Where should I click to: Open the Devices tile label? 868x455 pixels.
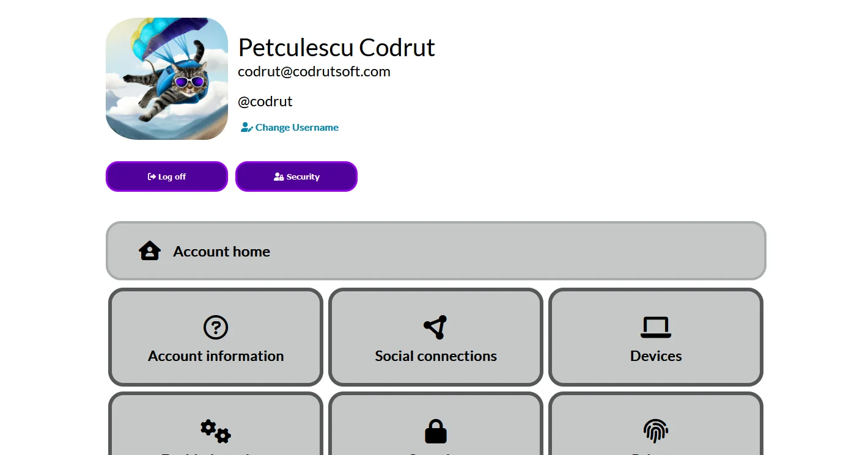pos(656,356)
